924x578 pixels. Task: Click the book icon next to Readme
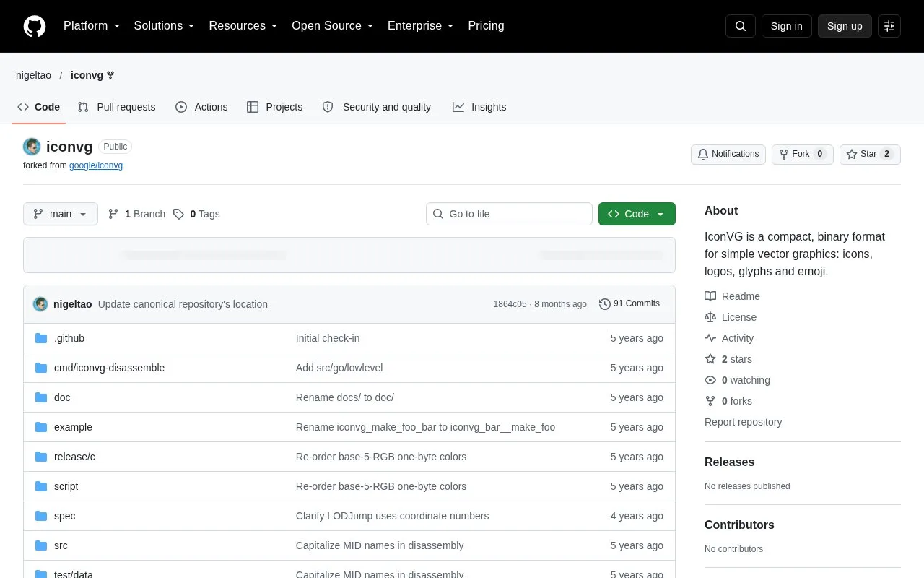tap(710, 296)
